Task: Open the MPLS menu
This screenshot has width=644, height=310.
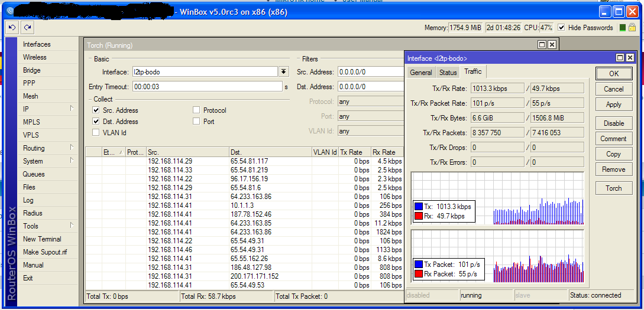Action: pyautogui.click(x=31, y=122)
